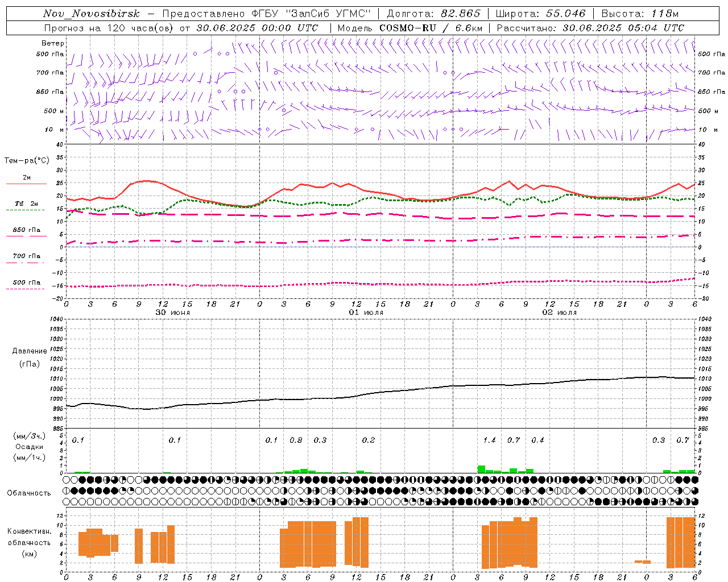Viewport: 728px width, 582px height.
Task: Click the '1.4' precipitation value
Action: point(489,440)
